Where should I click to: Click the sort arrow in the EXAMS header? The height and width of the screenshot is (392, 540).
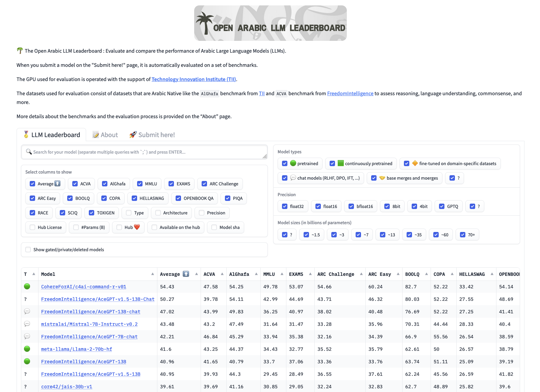click(310, 274)
